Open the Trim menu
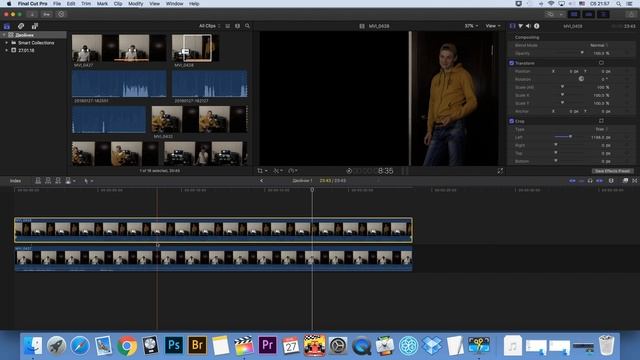This screenshot has width=640, height=360. point(86,4)
